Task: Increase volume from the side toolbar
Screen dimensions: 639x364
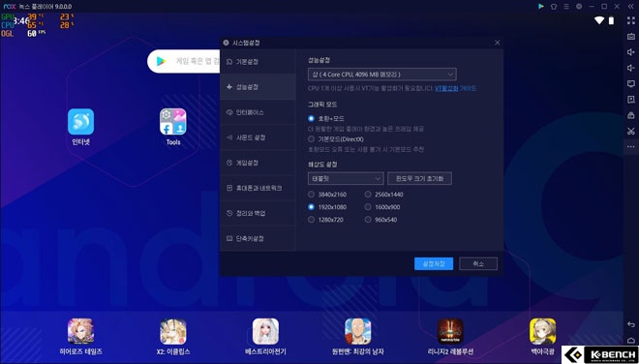Action: pyautogui.click(x=631, y=52)
